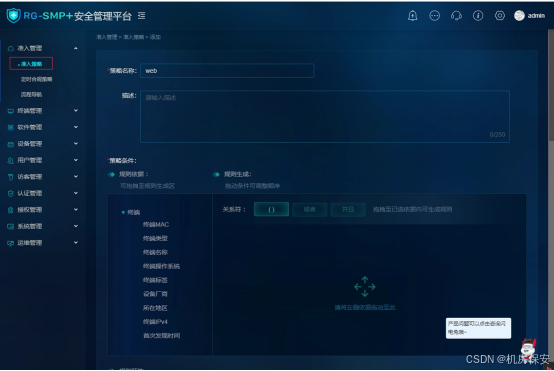Open the 流程导航 submenu item

pyautogui.click(x=31, y=94)
